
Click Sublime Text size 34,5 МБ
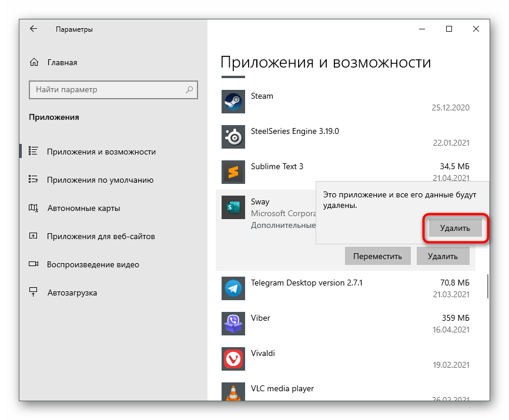click(x=454, y=166)
